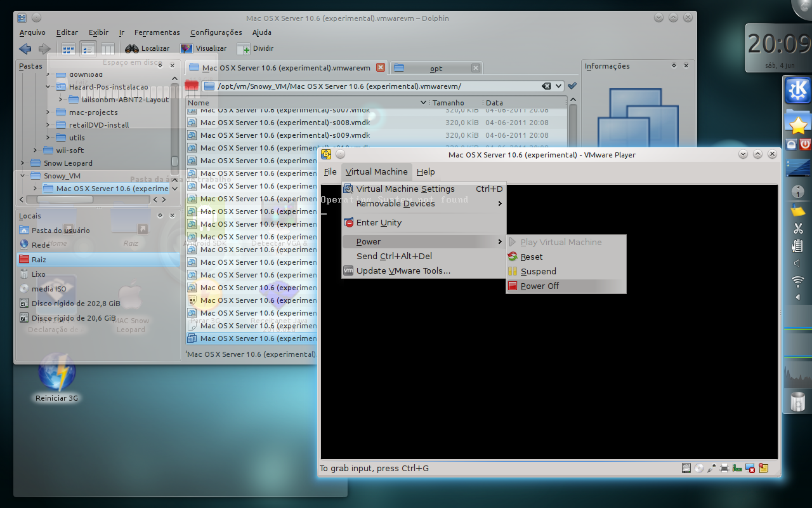Open the Ferramentas menu in Dolphin
The image size is (812, 508).
tap(157, 32)
